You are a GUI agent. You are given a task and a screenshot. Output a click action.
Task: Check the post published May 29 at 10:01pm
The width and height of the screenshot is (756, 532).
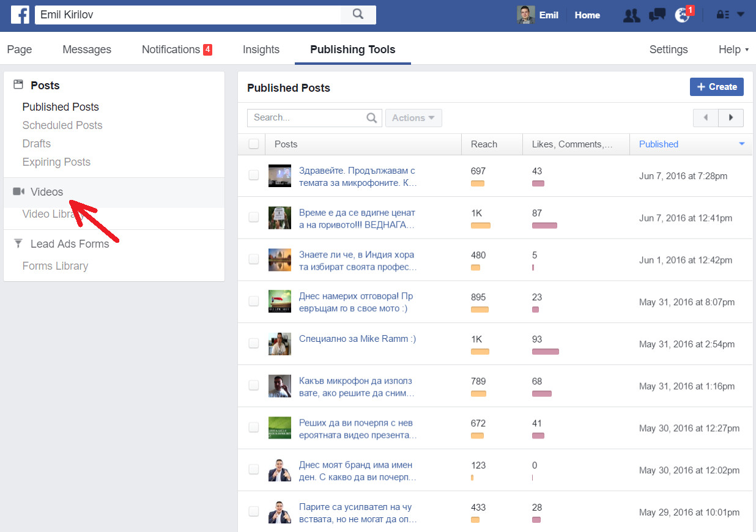coord(254,511)
